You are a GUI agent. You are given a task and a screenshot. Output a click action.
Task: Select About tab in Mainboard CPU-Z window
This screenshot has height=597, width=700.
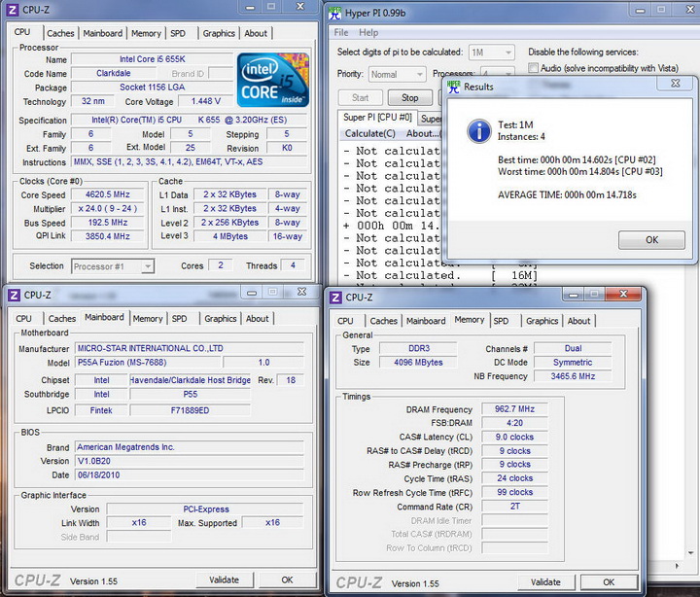tap(258, 319)
